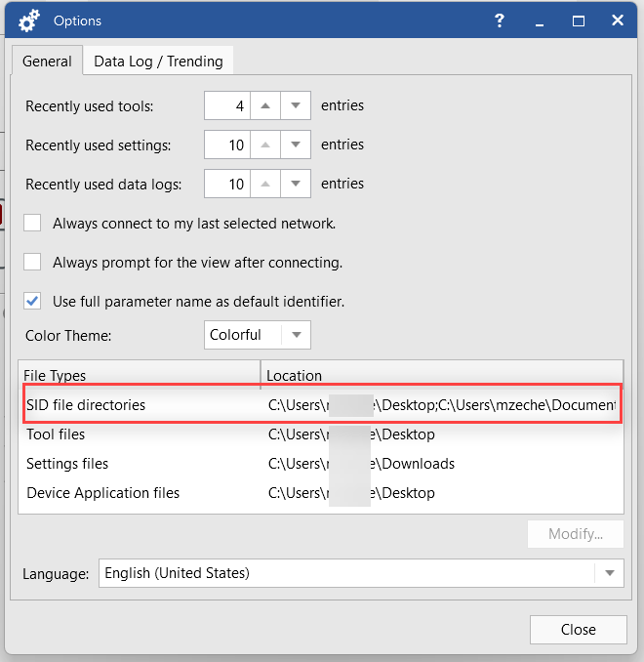Uncheck use full parameter name option
The height and width of the screenshot is (662, 644).
click(x=33, y=301)
